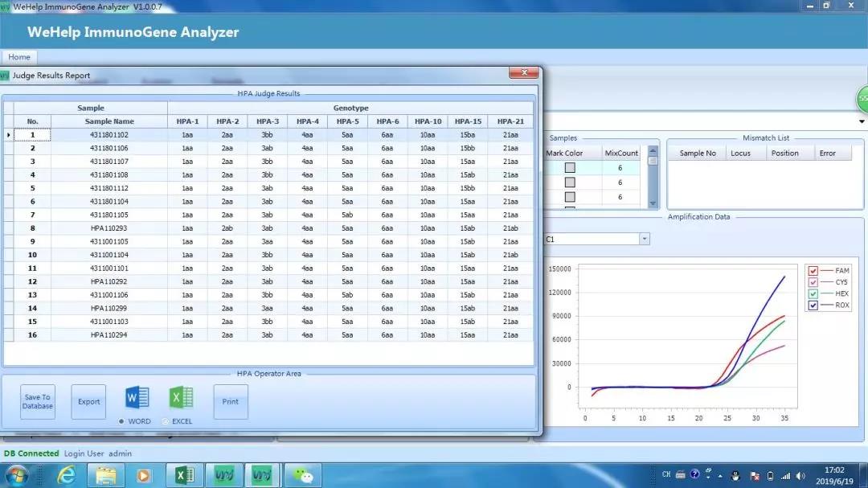Select sample name 4311001106
Screen dimensions: 868x488
[109, 295]
